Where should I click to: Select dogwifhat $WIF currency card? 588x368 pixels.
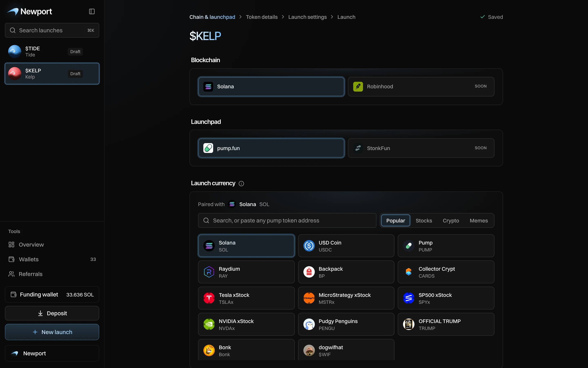pyautogui.click(x=346, y=350)
